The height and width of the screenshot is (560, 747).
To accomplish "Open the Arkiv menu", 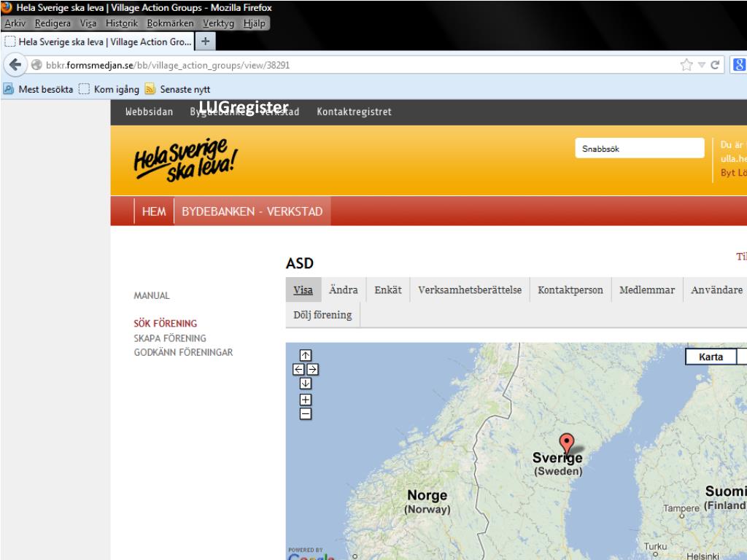I will pyautogui.click(x=15, y=23).
